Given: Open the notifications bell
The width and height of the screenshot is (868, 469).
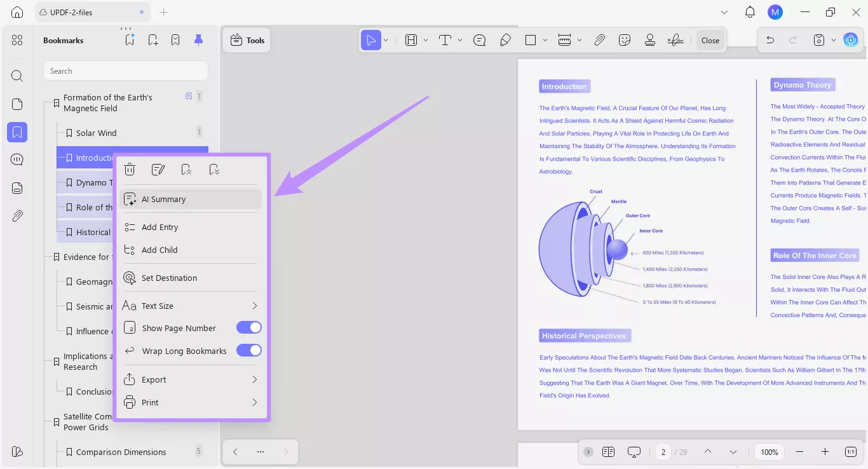Looking at the screenshot, I should coord(750,12).
